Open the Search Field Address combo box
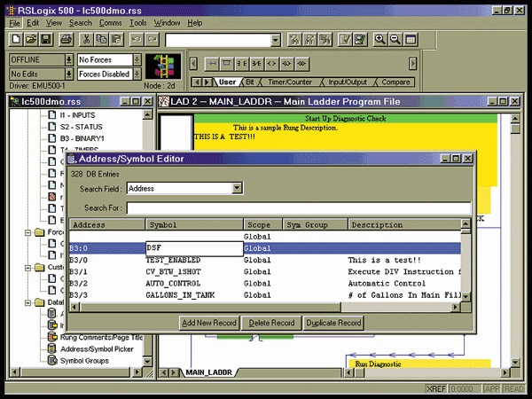This screenshot has height=399, width=532. 236,188
